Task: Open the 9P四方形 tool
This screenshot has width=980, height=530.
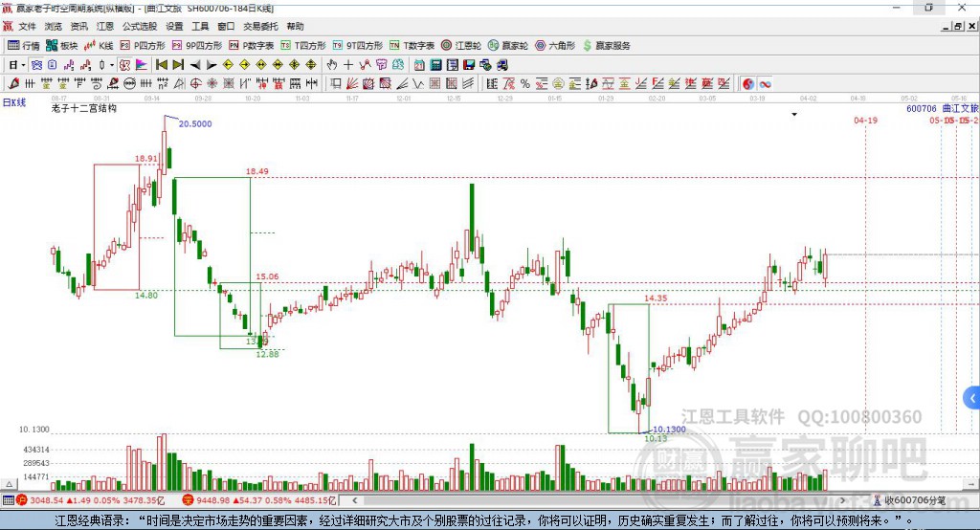Action: pos(197,45)
